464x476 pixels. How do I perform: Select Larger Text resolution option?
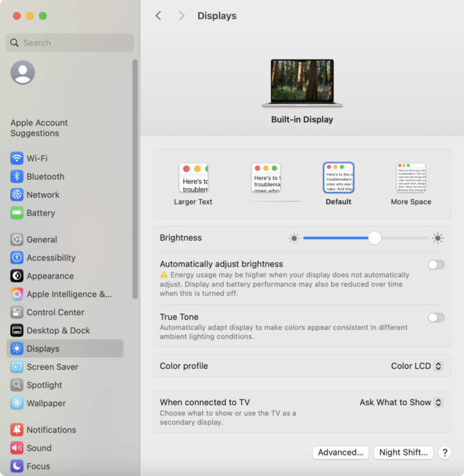point(193,184)
